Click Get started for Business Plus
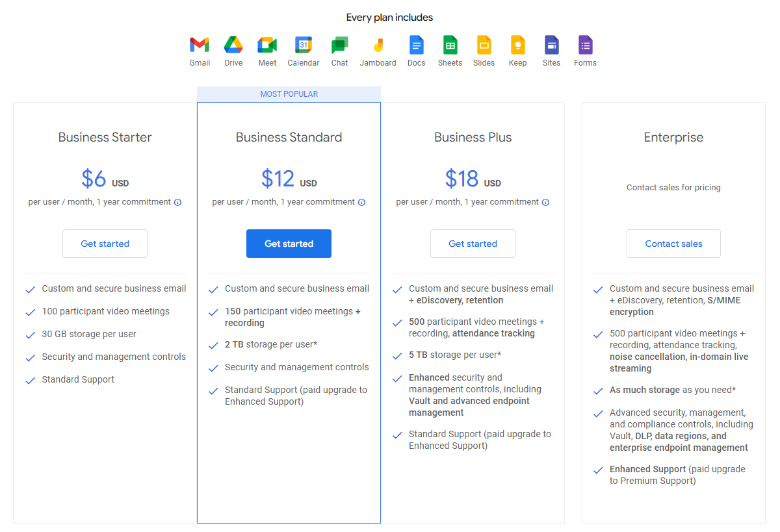The image size is (780, 532). click(473, 244)
